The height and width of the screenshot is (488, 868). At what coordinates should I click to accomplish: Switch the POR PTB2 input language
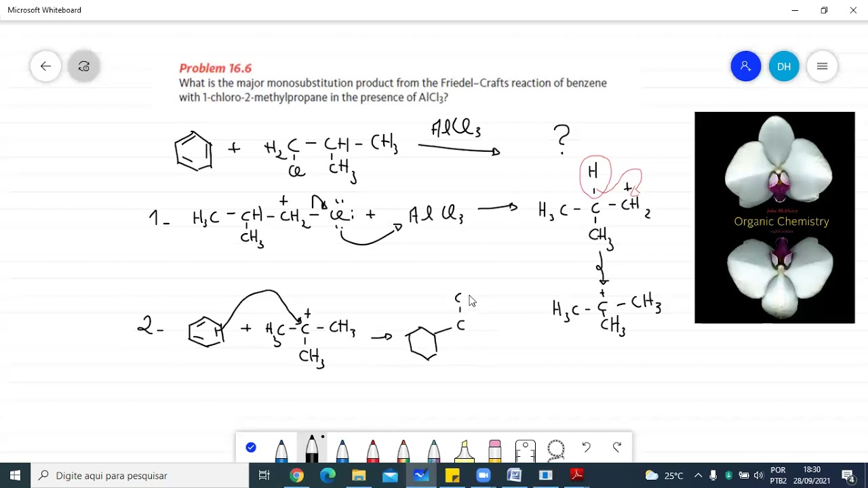click(x=778, y=475)
